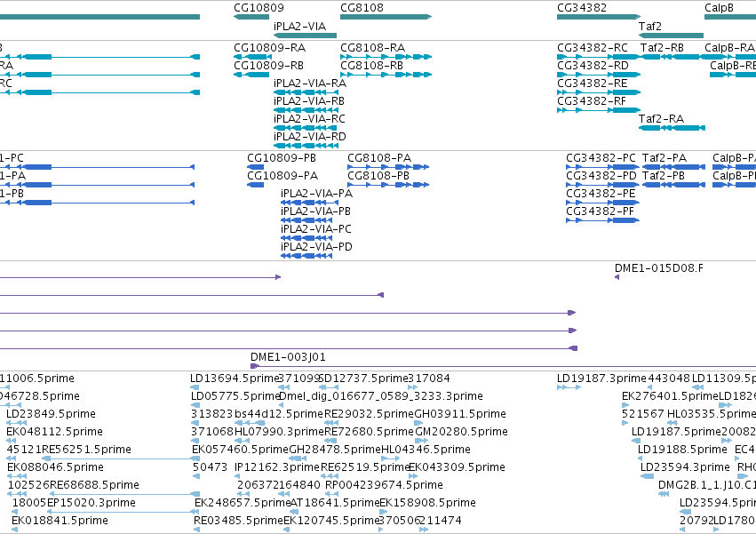The height and width of the screenshot is (534, 756).
Task: Click EST EK048112.5prime
Action: click(x=54, y=432)
